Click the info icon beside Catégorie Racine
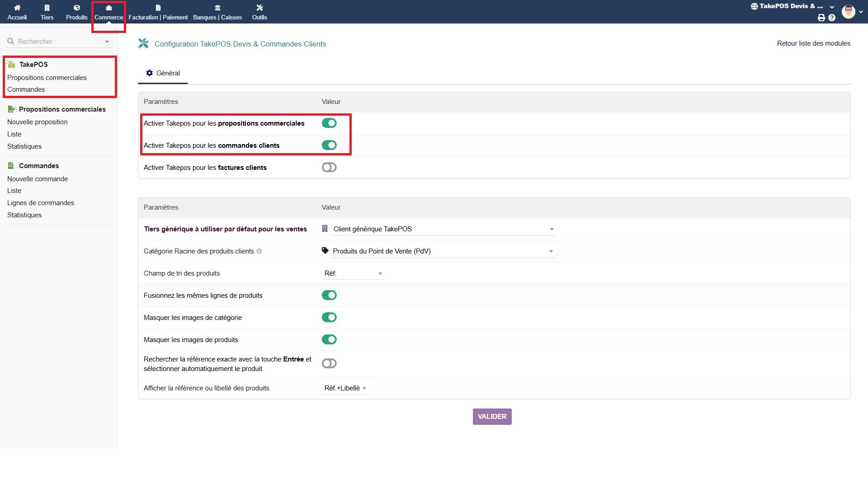The image size is (868, 488). (x=259, y=251)
